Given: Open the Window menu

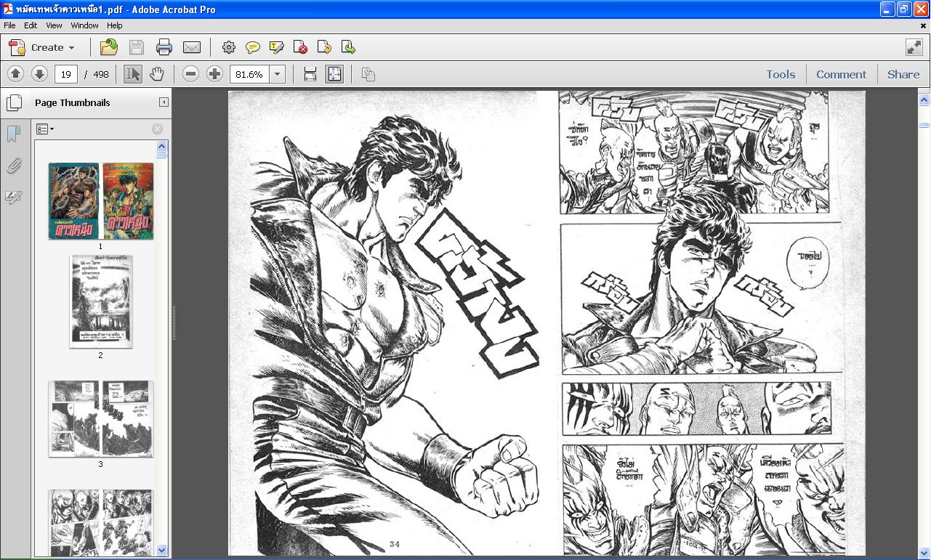Looking at the screenshot, I should tap(84, 25).
